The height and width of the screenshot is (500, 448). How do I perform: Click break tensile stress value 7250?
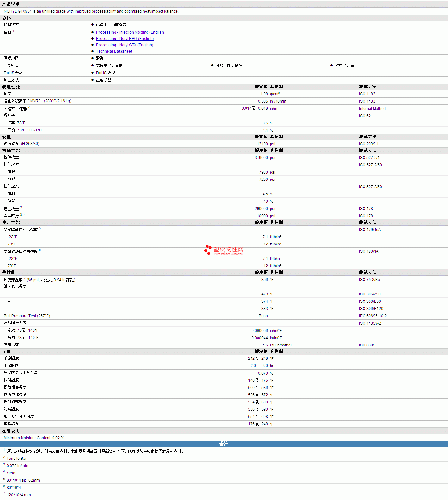pyautogui.click(x=263, y=180)
